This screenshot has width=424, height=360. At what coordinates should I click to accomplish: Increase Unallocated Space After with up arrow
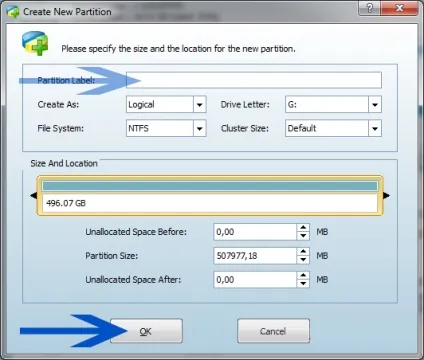click(303, 276)
